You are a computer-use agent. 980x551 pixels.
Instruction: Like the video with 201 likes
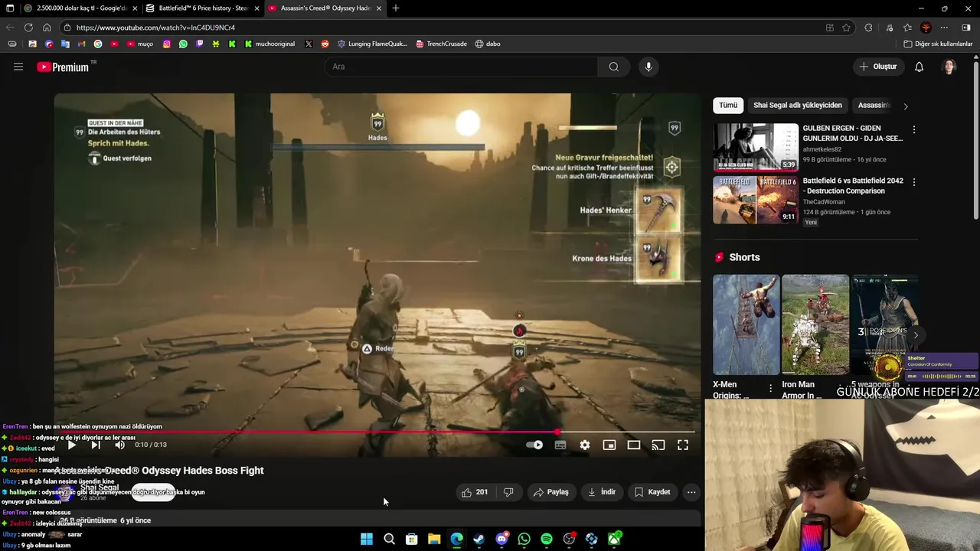click(x=474, y=492)
